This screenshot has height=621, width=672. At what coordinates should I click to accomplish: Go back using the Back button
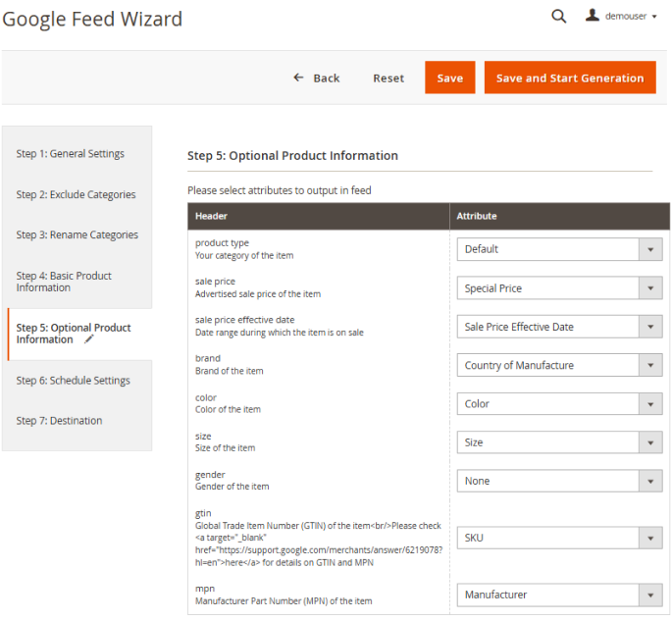pos(317,78)
